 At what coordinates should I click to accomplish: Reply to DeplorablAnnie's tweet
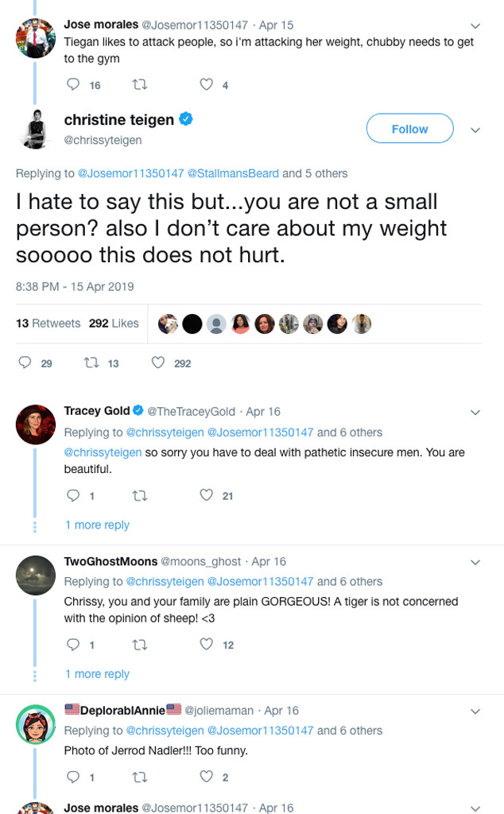point(73,777)
